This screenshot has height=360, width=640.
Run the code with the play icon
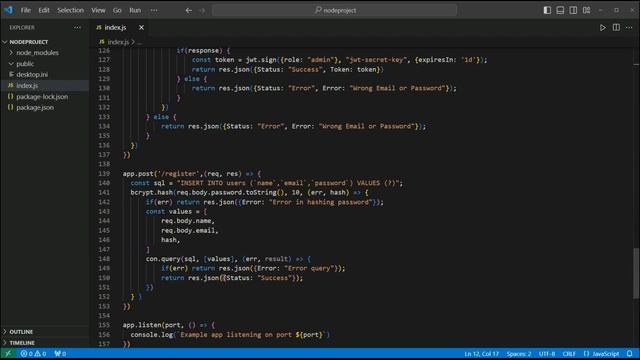(x=602, y=28)
